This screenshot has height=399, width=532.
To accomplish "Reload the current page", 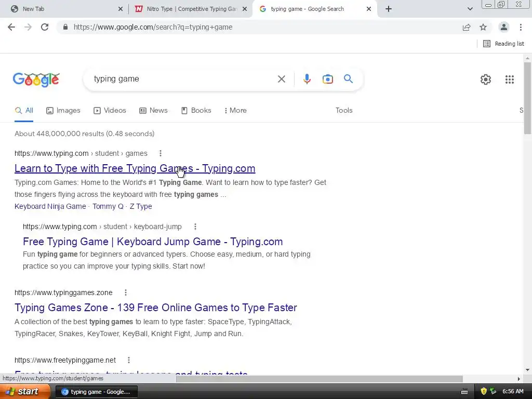I will [45, 27].
